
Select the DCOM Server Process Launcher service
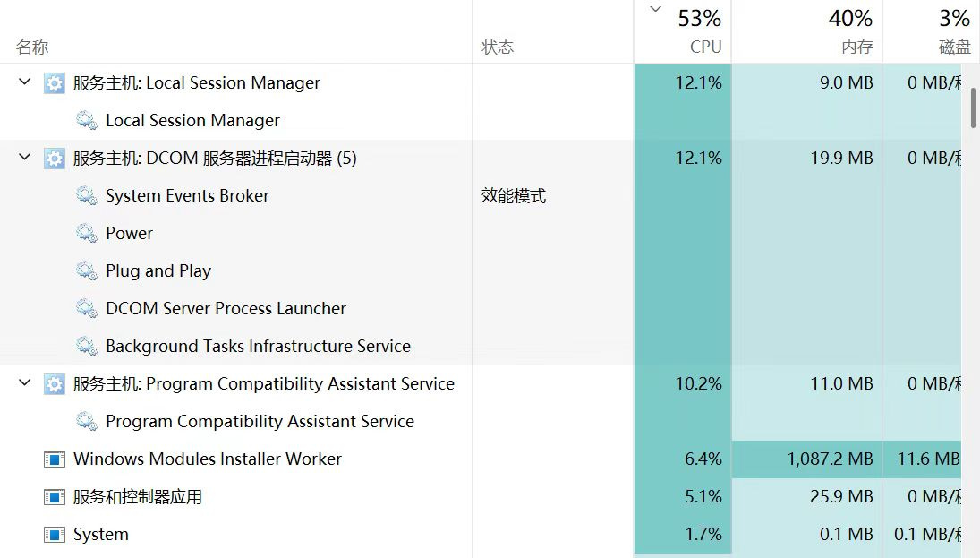[226, 309]
